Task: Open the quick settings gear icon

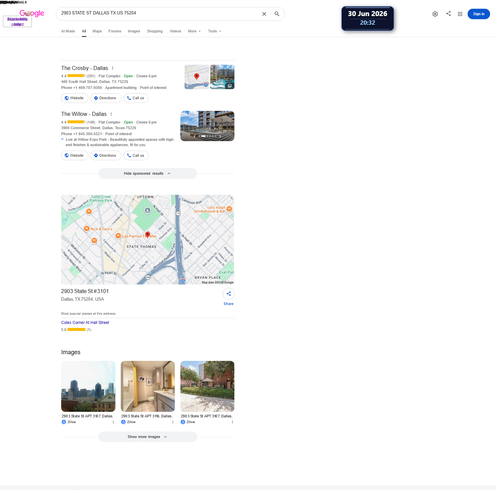Action: coord(435,14)
